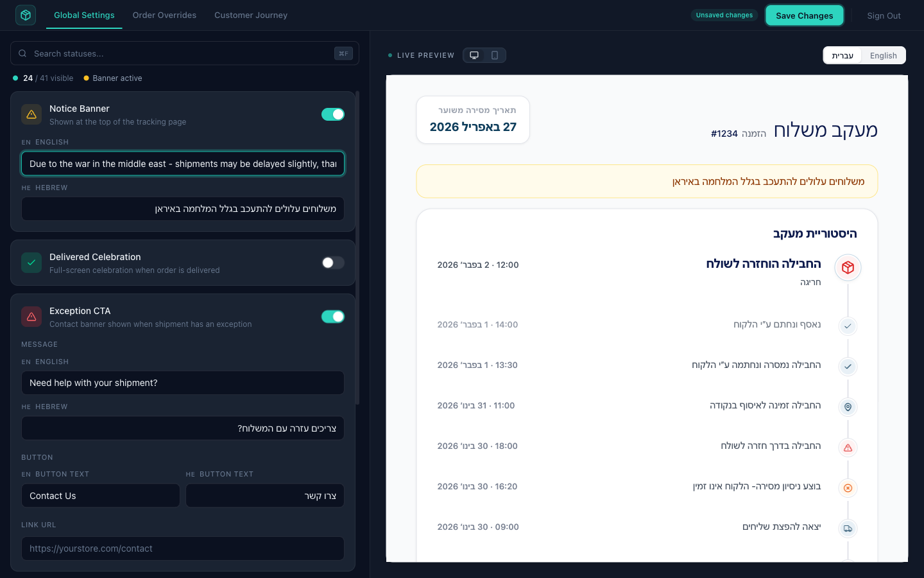Click the location pin icon in the timeline
924x578 pixels.
point(848,407)
